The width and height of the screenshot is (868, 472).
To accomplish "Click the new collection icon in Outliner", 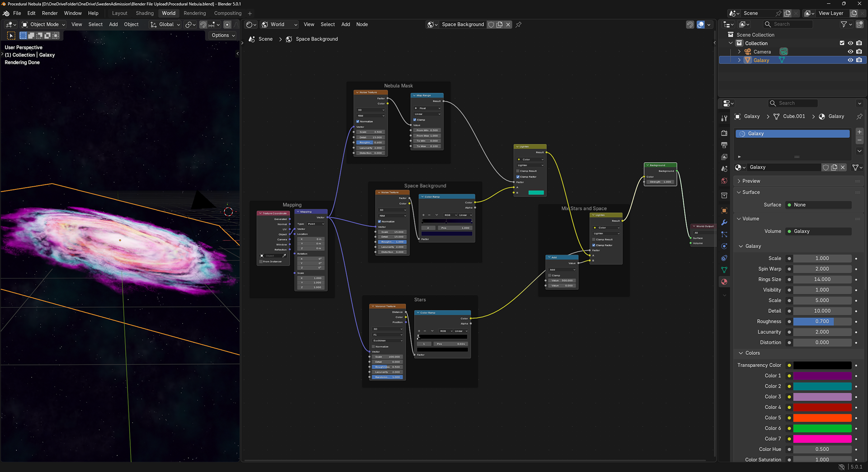I will 859,24.
